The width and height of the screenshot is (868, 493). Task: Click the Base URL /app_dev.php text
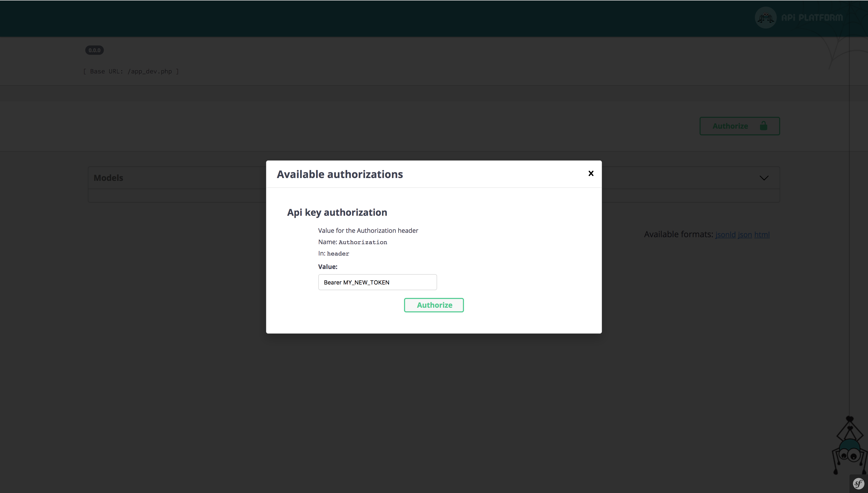tap(131, 71)
